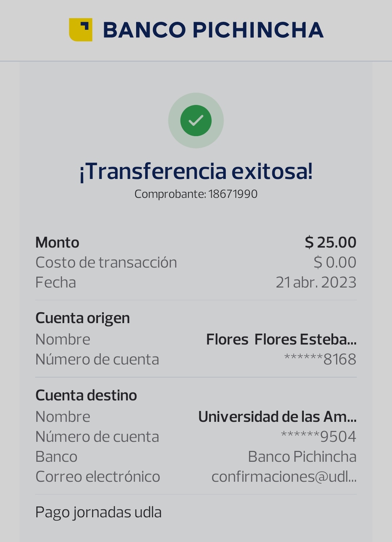Tap the Cuenta origen section header
392x542 pixels.
[x=82, y=318]
